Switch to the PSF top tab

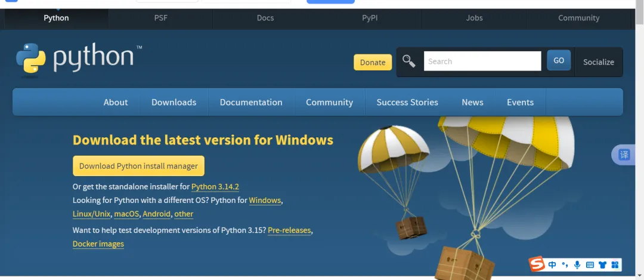[160, 18]
